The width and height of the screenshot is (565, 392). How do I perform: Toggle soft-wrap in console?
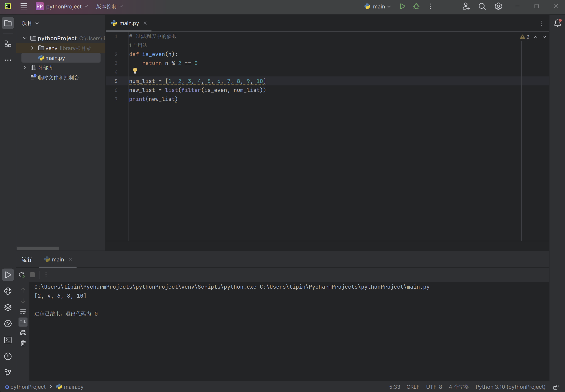(x=23, y=311)
